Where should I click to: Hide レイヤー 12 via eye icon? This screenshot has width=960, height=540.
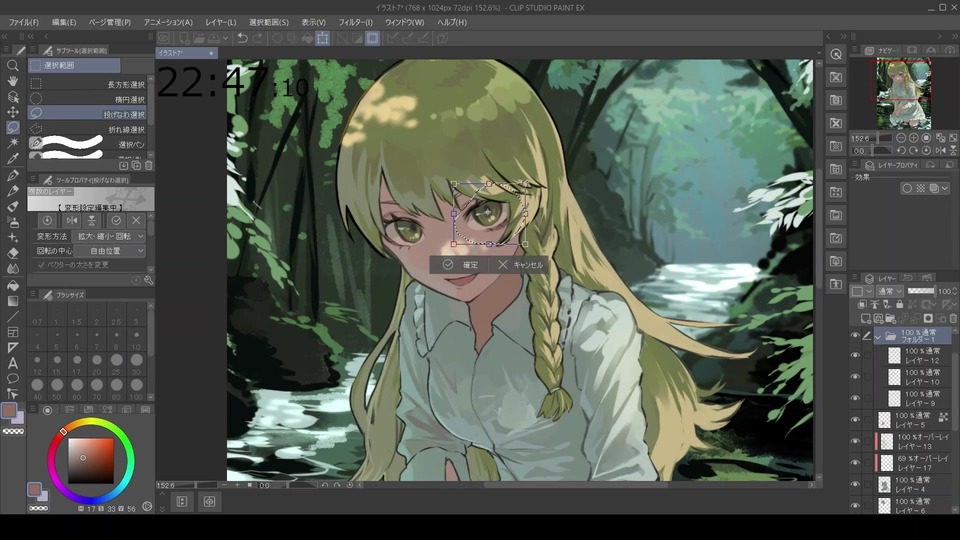point(855,356)
